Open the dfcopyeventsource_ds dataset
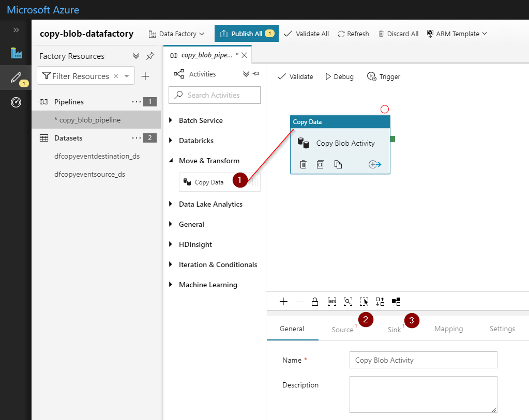 point(89,174)
